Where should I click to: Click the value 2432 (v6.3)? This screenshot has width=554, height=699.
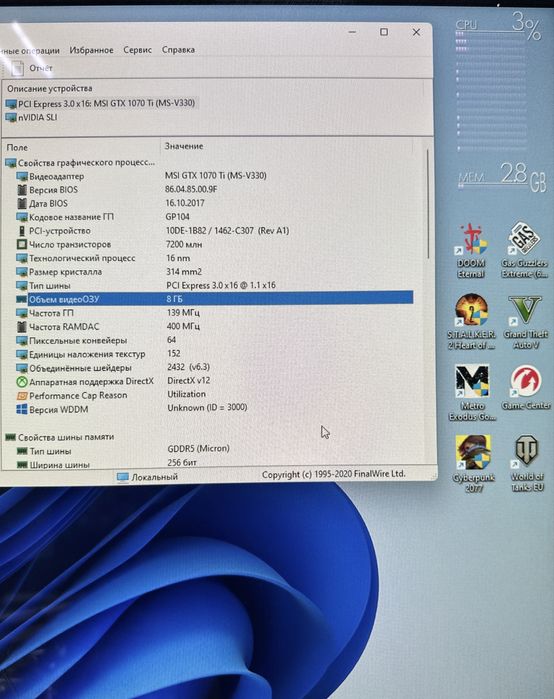tap(189, 367)
